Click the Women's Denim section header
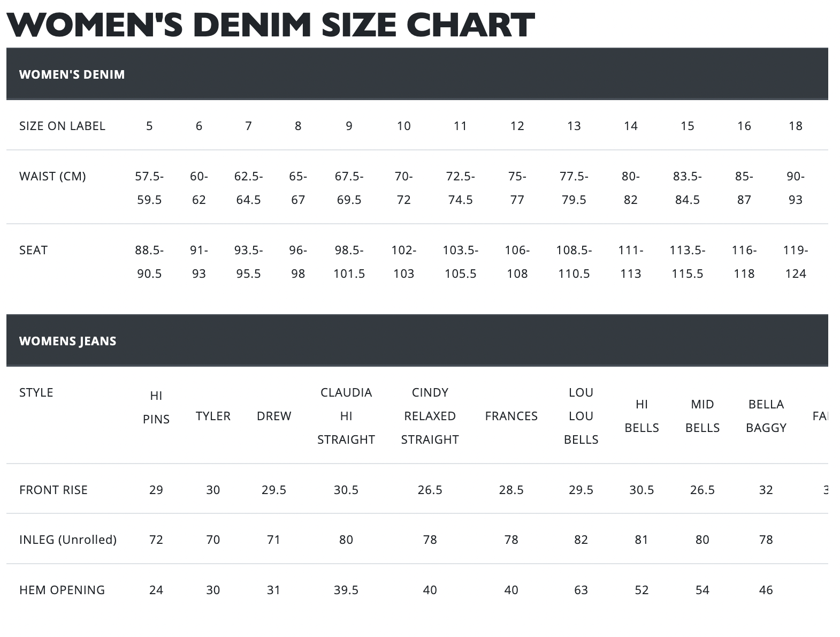The height and width of the screenshot is (637, 840). (x=72, y=74)
